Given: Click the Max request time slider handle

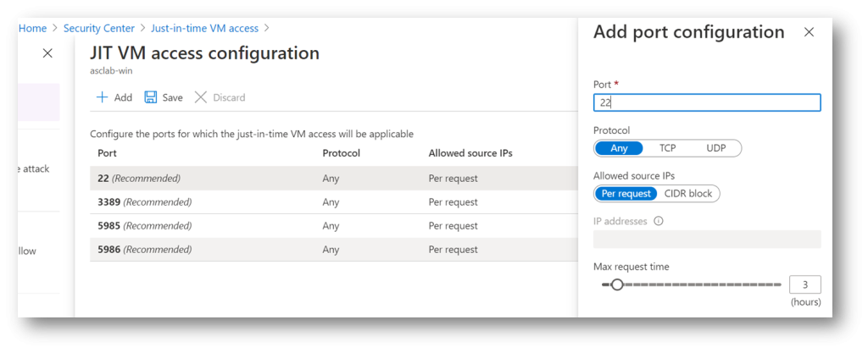Looking at the screenshot, I should [617, 284].
